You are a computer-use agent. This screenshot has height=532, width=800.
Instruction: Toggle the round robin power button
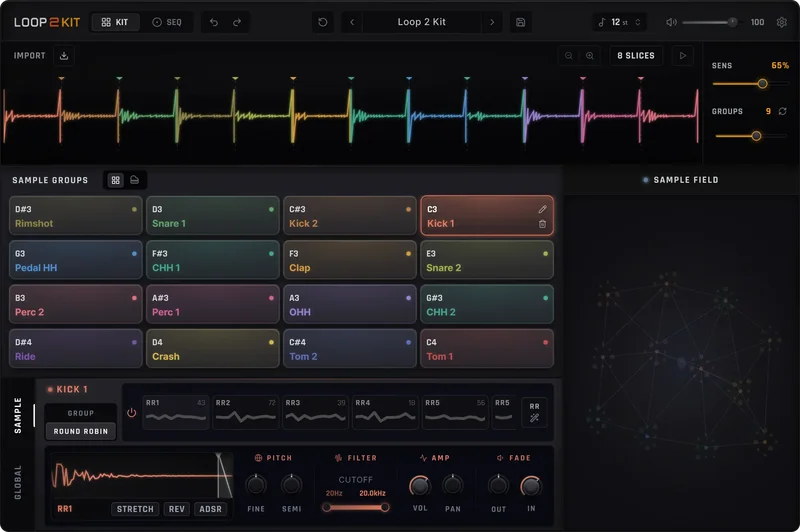tap(132, 413)
